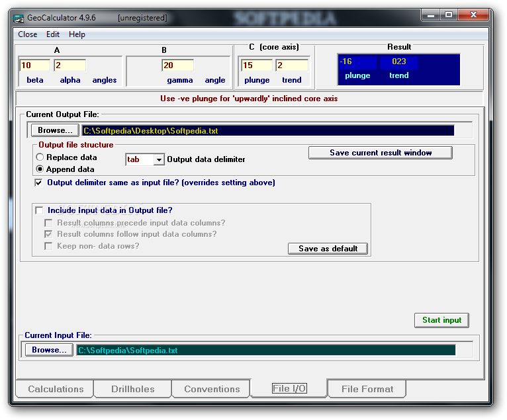Image resolution: width=507 pixels, height=420 pixels.
Task: Click the Current Input File label
Action: click(x=58, y=335)
